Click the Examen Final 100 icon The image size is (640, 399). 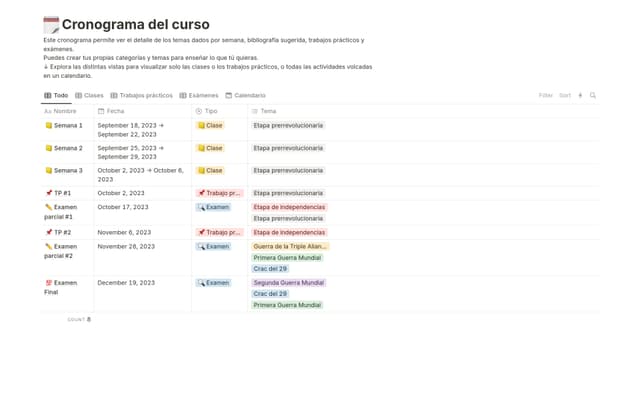coord(49,283)
